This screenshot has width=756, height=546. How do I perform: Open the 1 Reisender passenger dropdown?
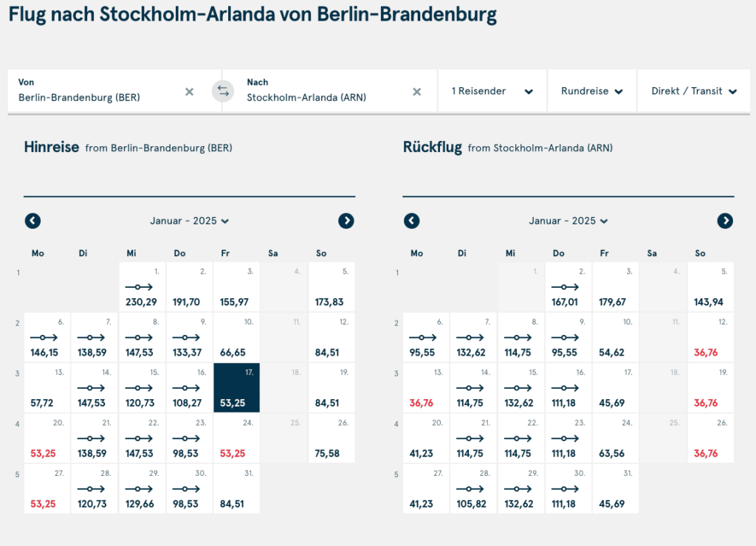tap(492, 91)
